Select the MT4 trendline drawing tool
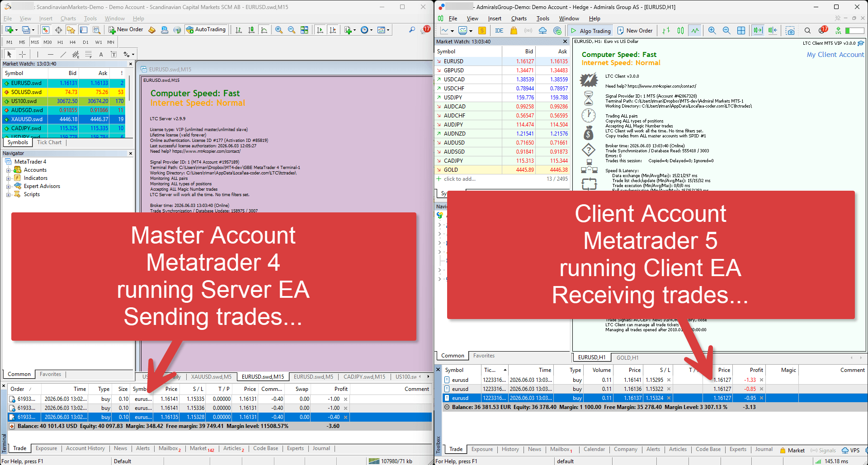The width and height of the screenshot is (868, 465). click(63, 54)
